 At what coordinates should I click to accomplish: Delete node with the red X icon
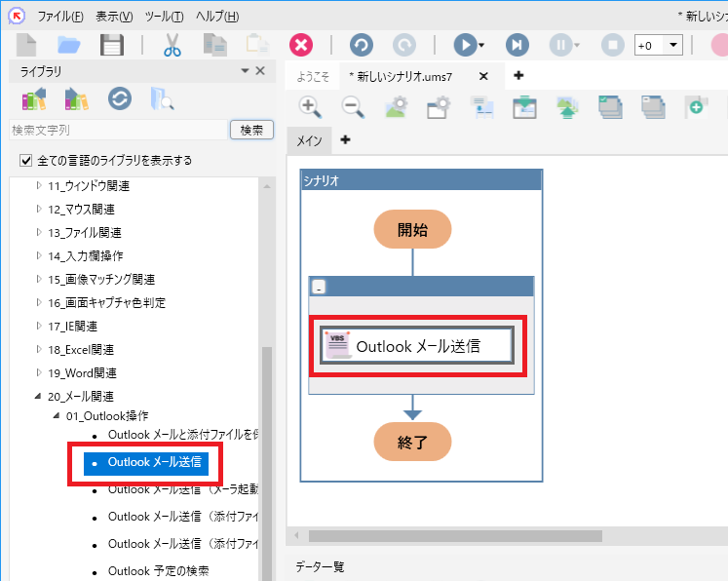point(301,45)
